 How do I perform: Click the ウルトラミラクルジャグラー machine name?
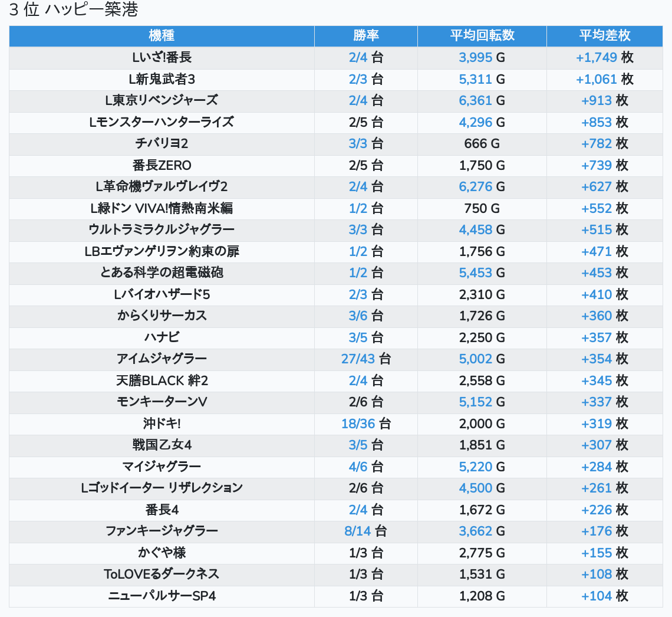(x=162, y=229)
